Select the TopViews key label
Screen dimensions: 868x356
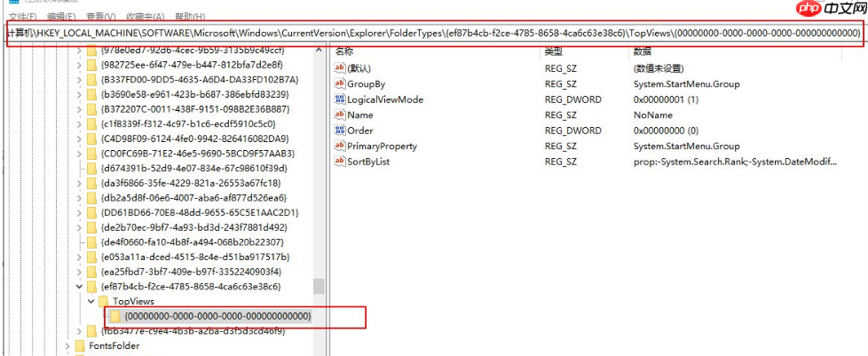133,301
